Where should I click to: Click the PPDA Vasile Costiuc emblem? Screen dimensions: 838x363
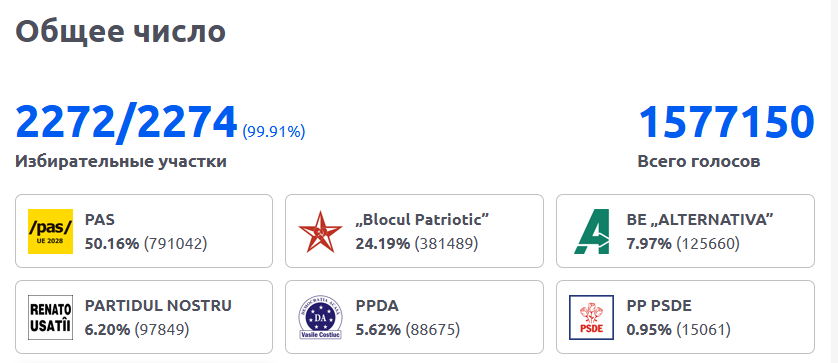[x=320, y=317]
